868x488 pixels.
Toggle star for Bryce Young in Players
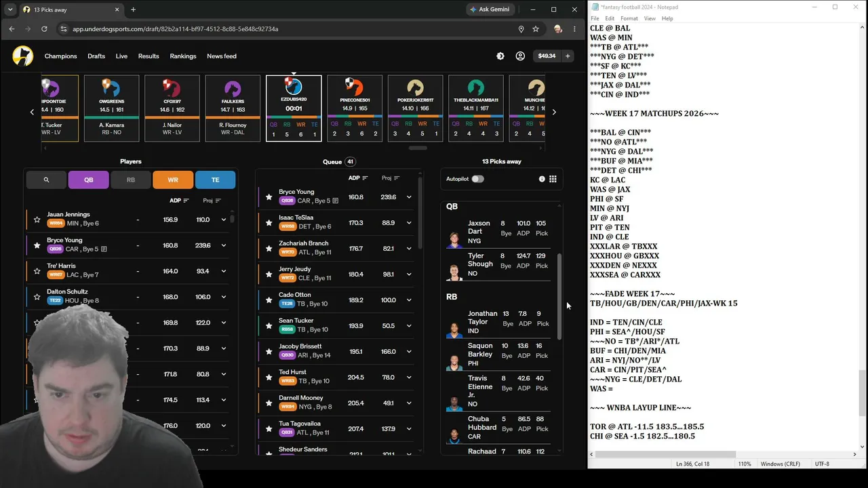click(x=37, y=245)
